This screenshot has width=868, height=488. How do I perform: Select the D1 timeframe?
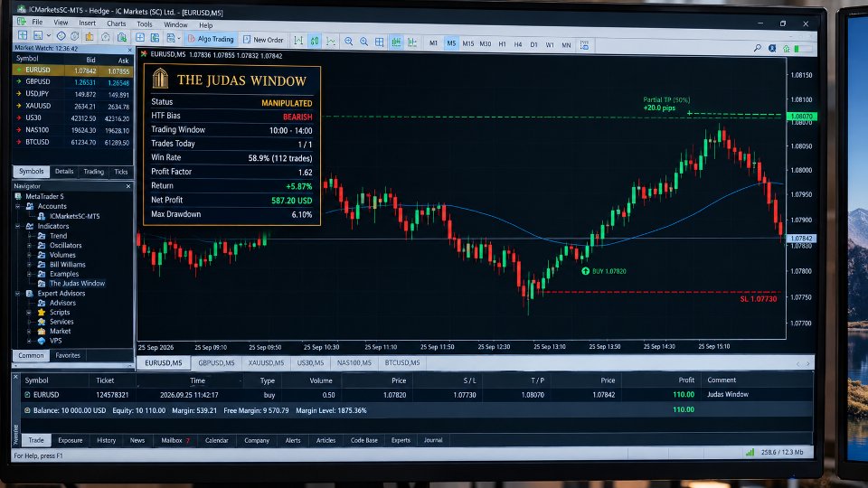click(533, 45)
